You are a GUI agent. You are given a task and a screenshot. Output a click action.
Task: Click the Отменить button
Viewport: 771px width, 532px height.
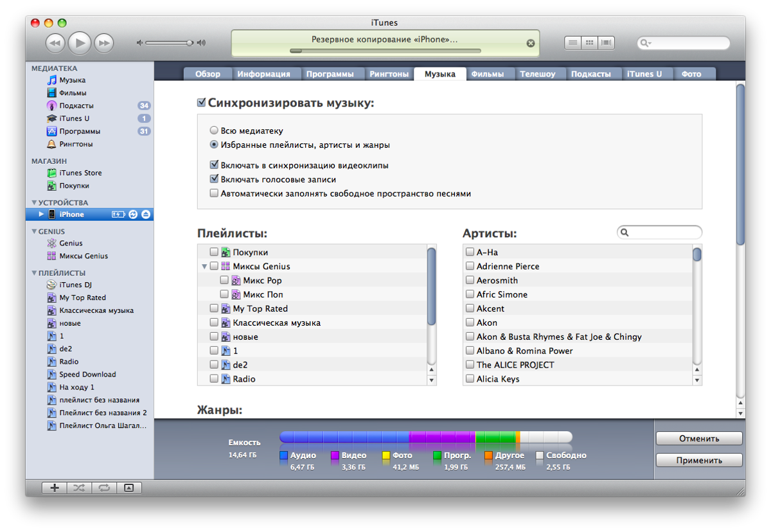pyautogui.click(x=699, y=439)
